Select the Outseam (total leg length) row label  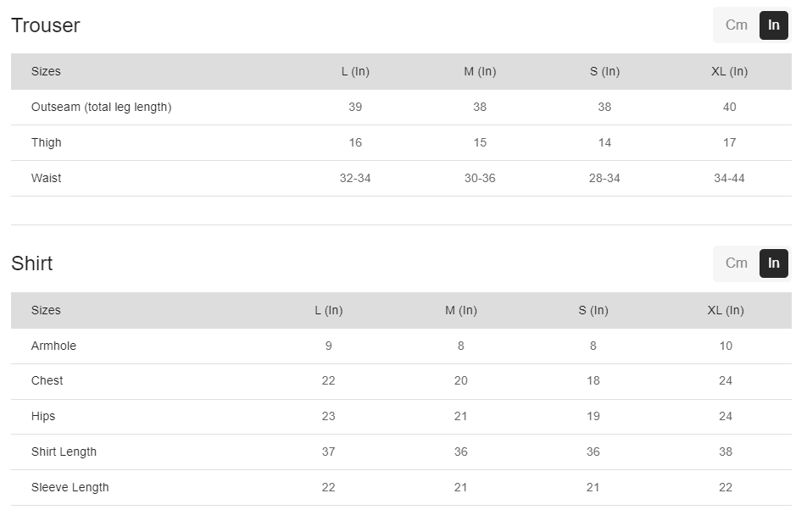coord(101,108)
